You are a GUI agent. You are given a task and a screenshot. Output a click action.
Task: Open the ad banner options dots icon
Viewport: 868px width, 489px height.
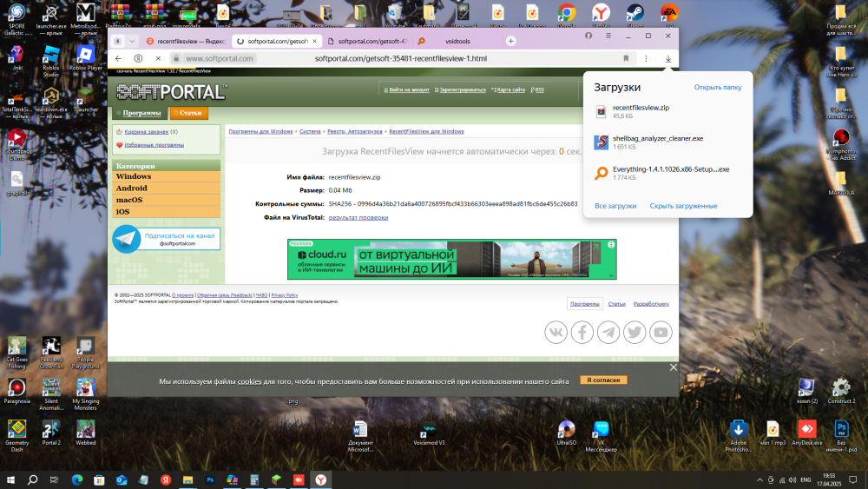[611, 244]
